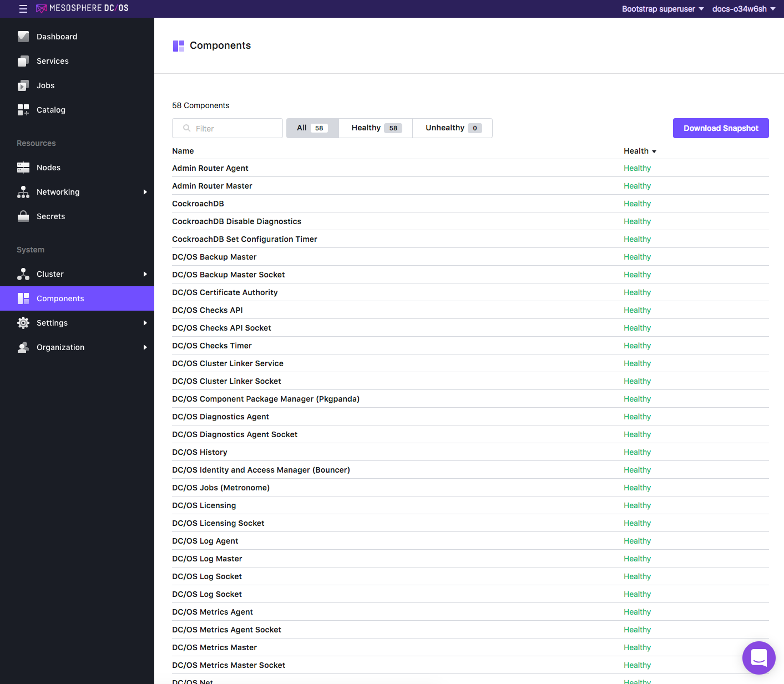This screenshot has height=684, width=784.
Task: Expand the Networking submenu arrow
Action: (145, 192)
